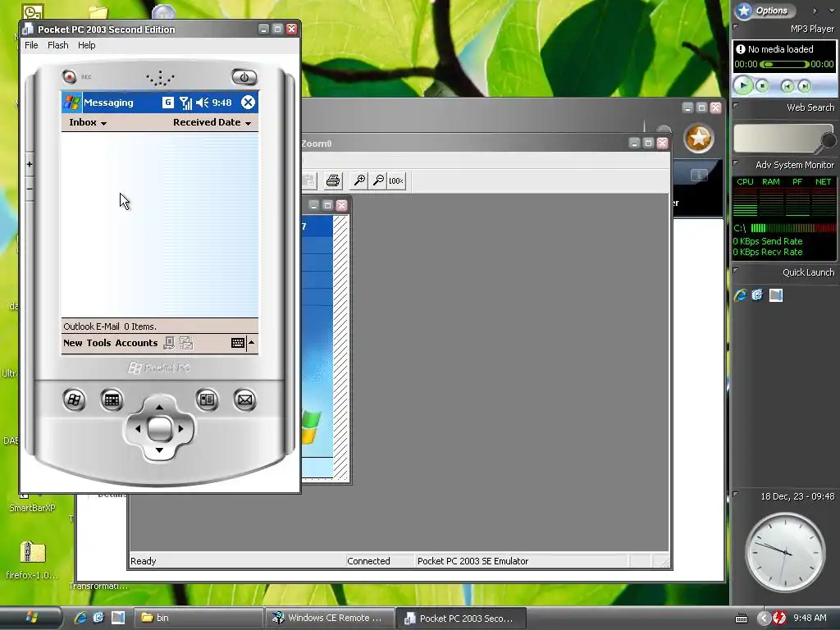Image resolution: width=840 pixels, height=630 pixels.
Task: Click the D-pad left arrow
Action: (138, 428)
